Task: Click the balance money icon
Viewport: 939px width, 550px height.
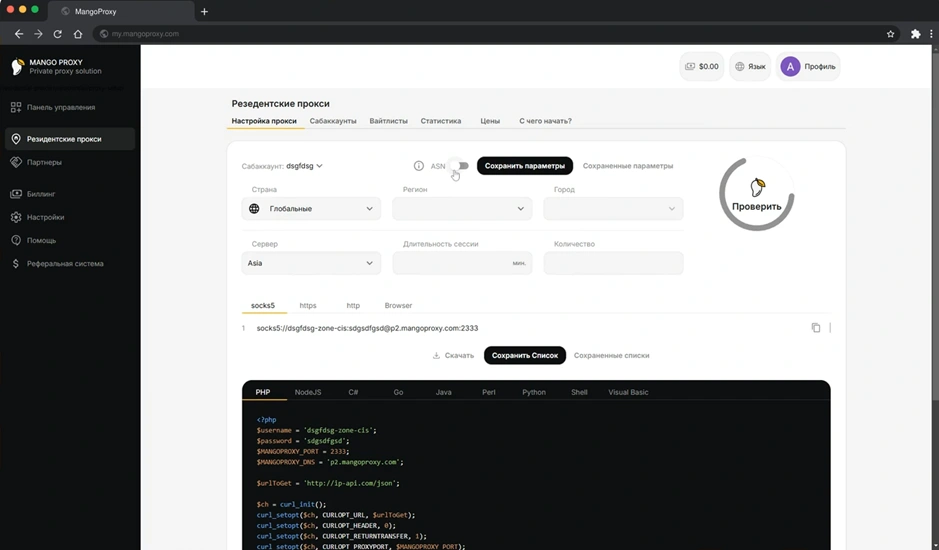Action: pyautogui.click(x=690, y=67)
